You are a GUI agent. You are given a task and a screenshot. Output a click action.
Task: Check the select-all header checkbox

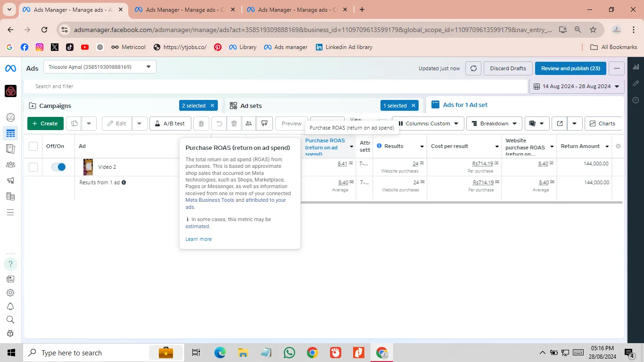pyautogui.click(x=33, y=146)
